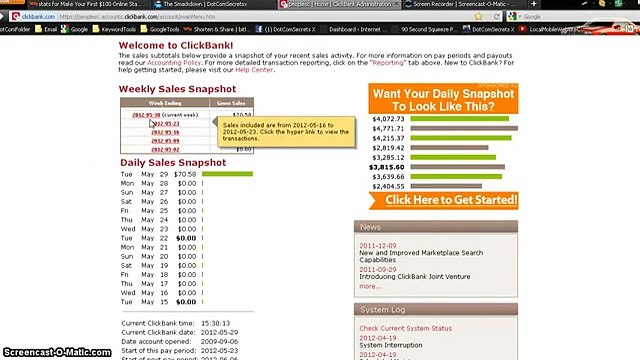Viewport: 640px width, 360px height.
Task: Open the 90 Second Squeeze P... bookmark
Action: (x=424, y=29)
